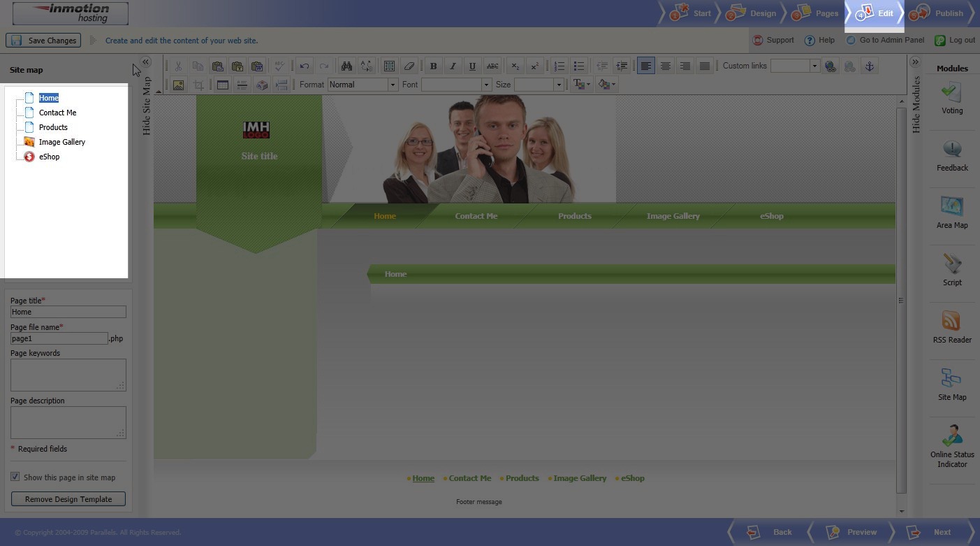This screenshot has width=980, height=546.
Task: Open the Size dropdown
Action: click(539, 85)
